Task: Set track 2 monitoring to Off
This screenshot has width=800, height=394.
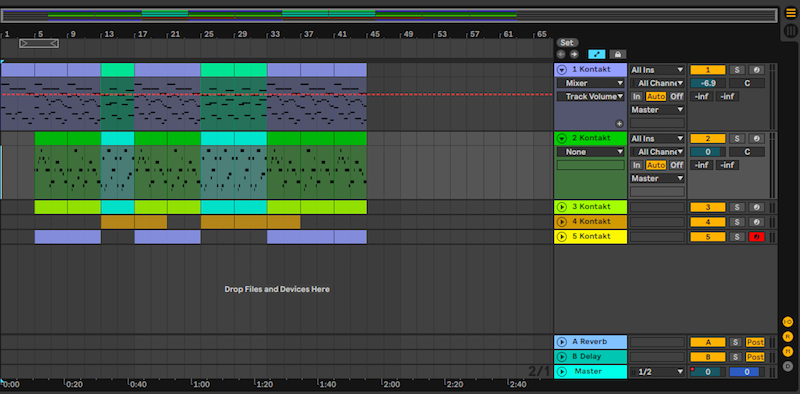Action: (677, 165)
